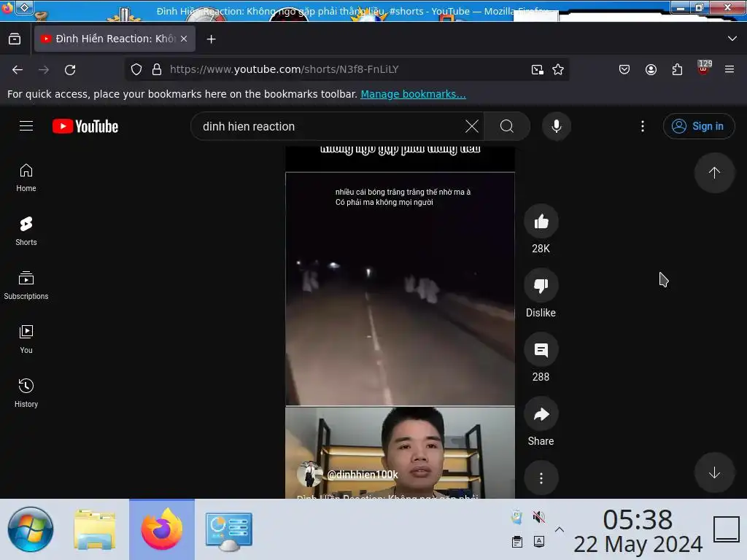
Task: Click the Manage bookmarks link
Action: pyautogui.click(x=413, y=94)
